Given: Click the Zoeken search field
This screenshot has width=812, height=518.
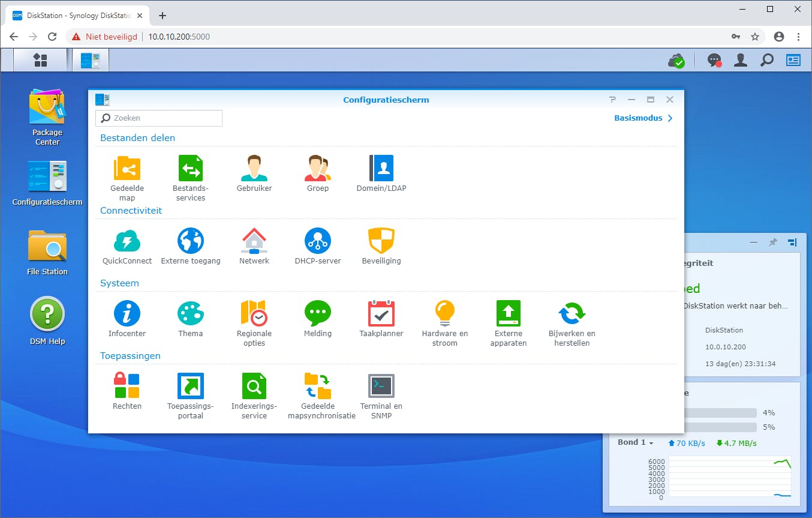Looking at the screenshot, I should click(159, 118).
